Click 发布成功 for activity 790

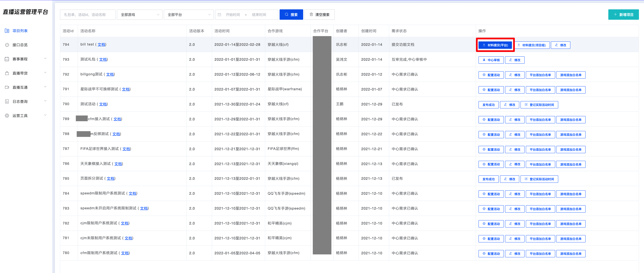click(489, 105)
